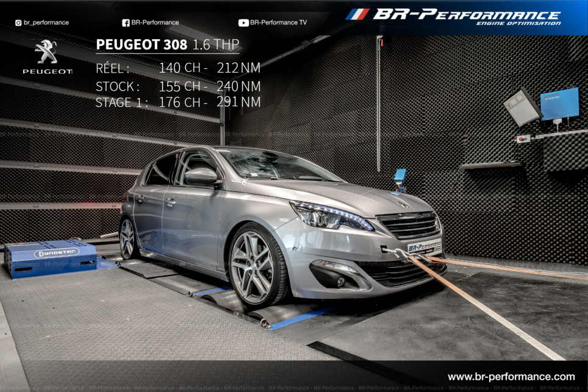The image size is (588, 392).
Task: Visit the www.br-performance.com link
Action: click(x=511, y=377)
